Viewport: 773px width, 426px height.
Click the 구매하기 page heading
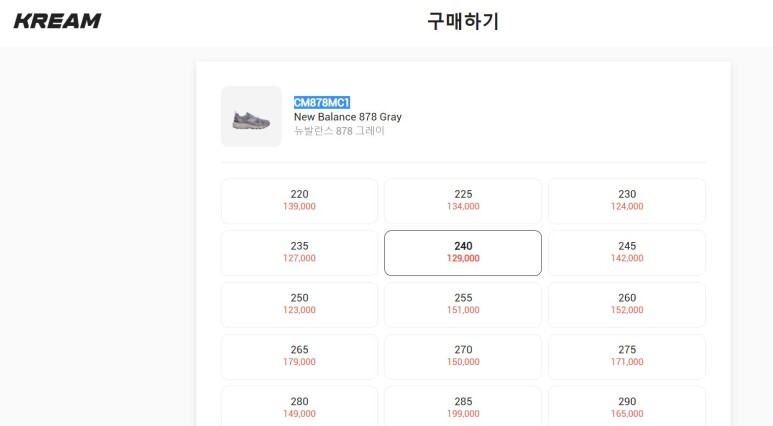pos(463,21)
